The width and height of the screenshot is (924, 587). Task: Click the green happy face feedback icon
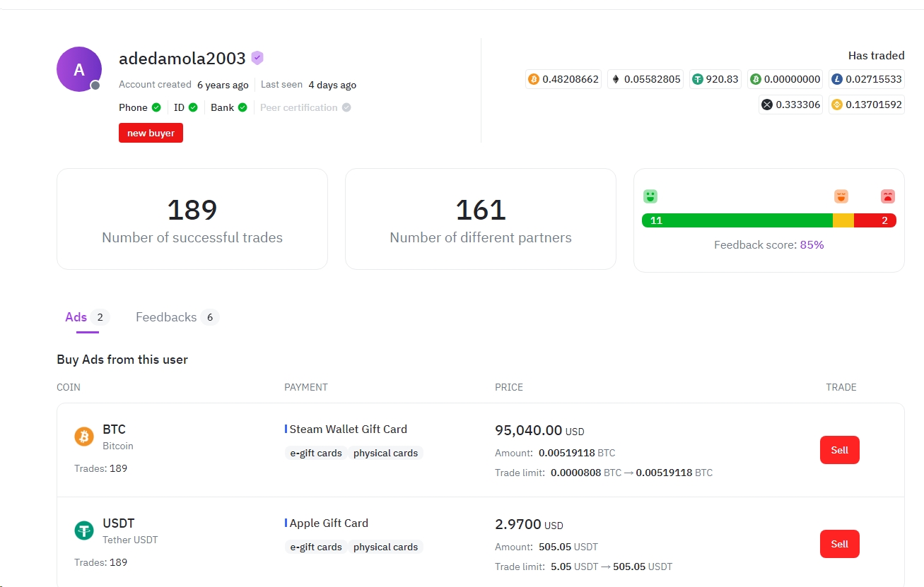click(x=650, y=196)
